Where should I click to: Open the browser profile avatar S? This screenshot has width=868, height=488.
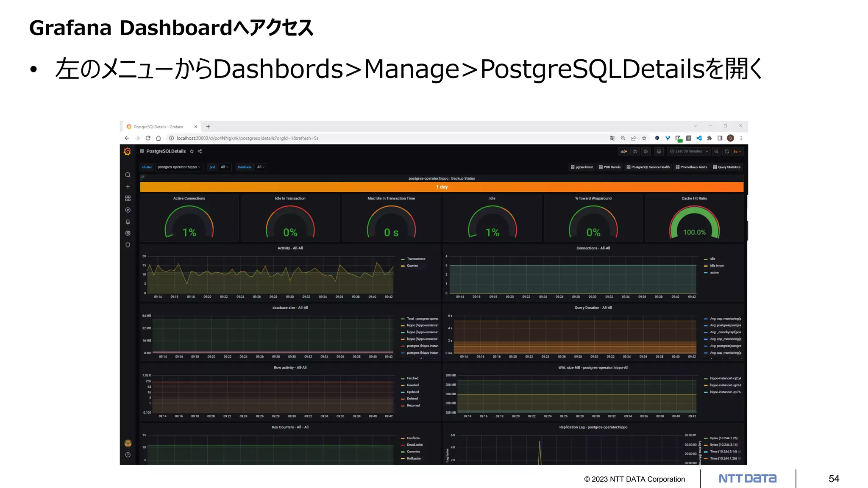coord(730,138)
